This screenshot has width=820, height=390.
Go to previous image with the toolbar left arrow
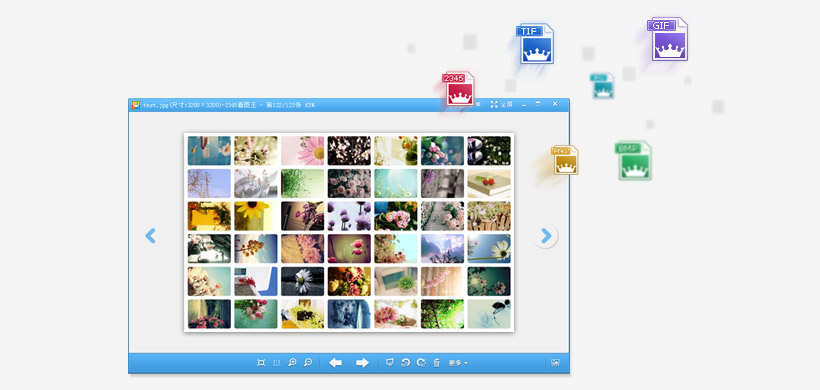(335, 363)
